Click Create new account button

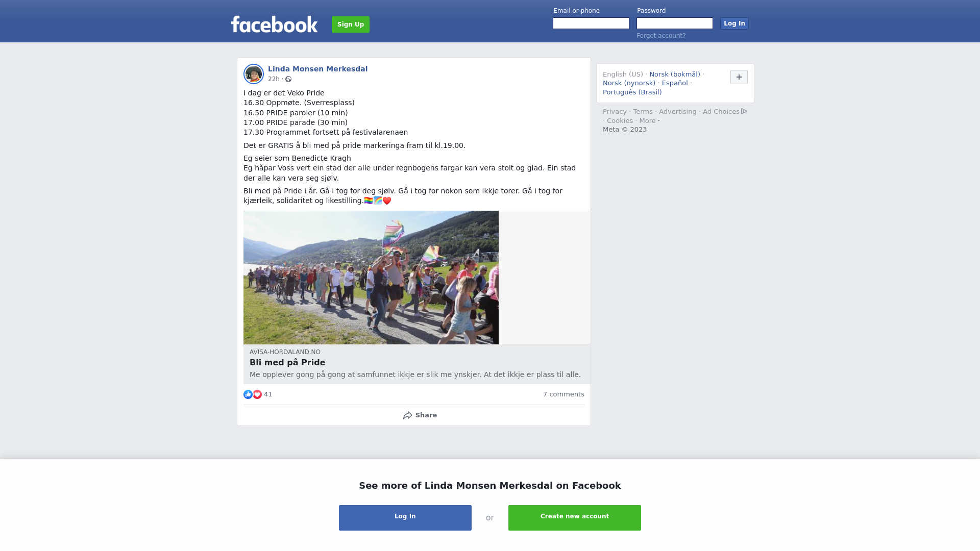tap(575, 518)
